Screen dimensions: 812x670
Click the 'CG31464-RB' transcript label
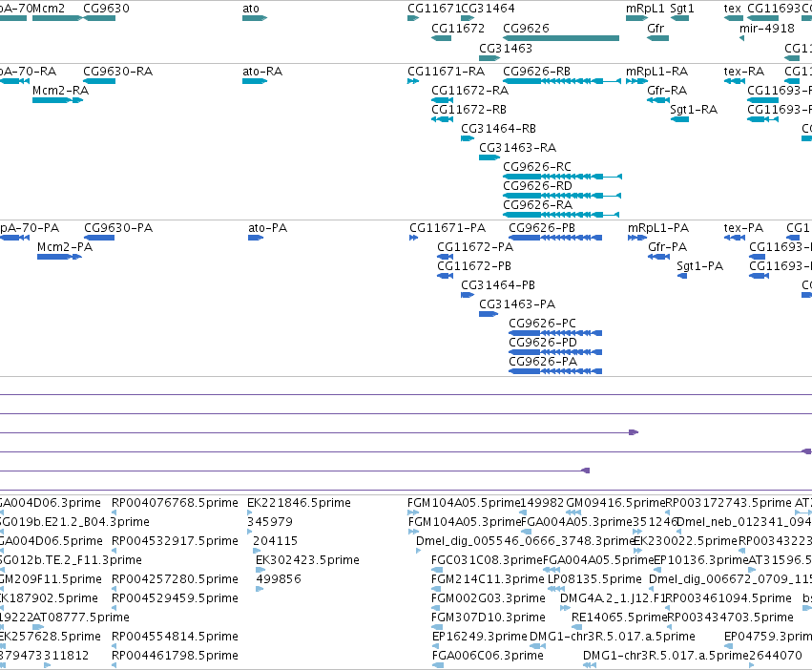(499, 129)
